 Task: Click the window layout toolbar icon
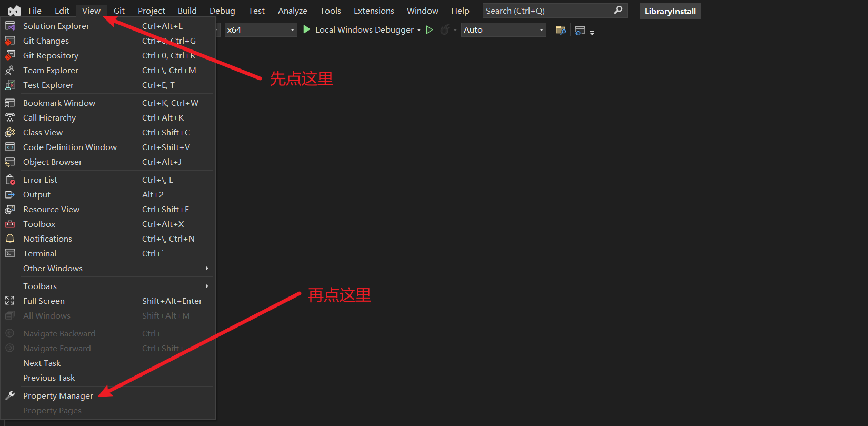[580, 31]
